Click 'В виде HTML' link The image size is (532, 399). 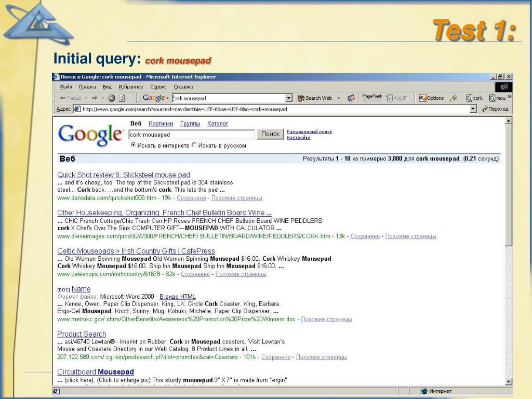[x=178, y=297]
